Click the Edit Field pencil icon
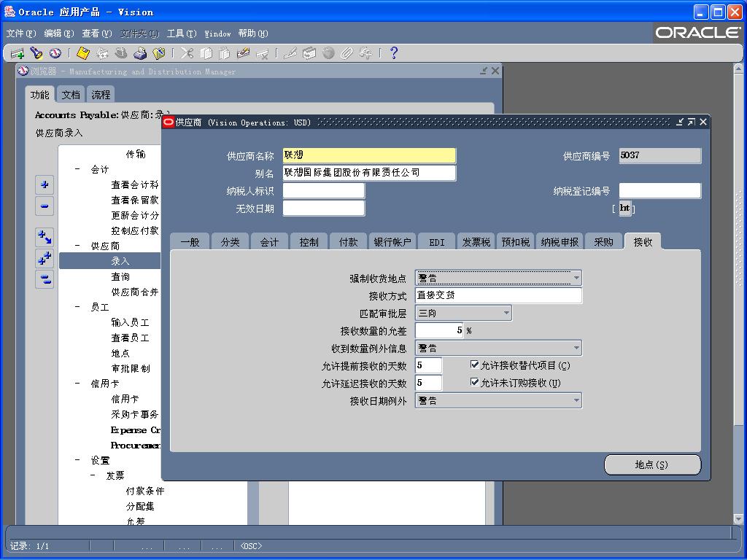Viewport: 747px width, 560px height. click(290, 53)
